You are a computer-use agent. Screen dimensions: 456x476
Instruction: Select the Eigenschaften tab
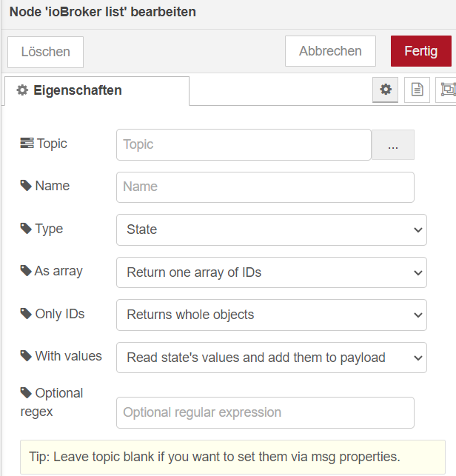coord(97,90)
